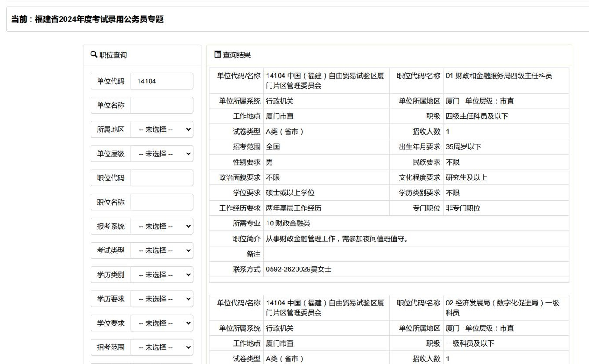589x364 pixels.
Task: Choose from the 学历要求 dropdown
Action: click(161, 299)
